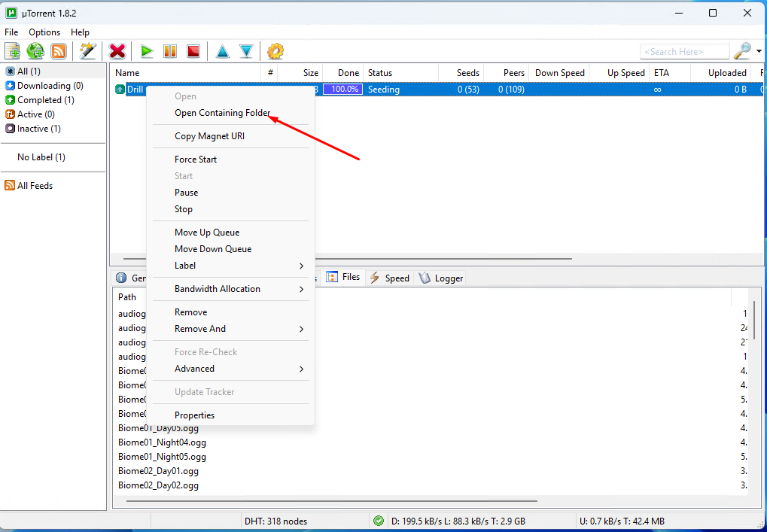Viewport: 767px width, 532px height.
Task: Click the green Start arrow in the toolbar
Action: pos(147,51)
